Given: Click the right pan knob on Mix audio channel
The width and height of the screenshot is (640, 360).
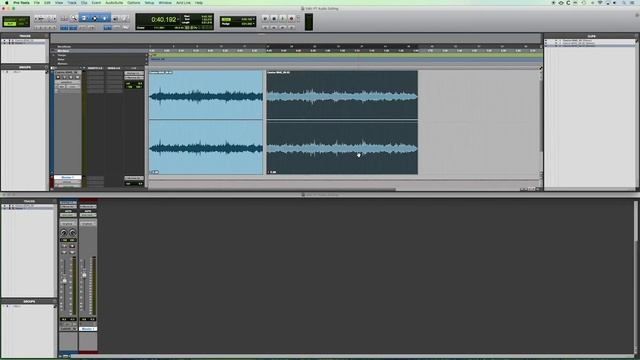Looking at the screenshot, I should (73, 233).
